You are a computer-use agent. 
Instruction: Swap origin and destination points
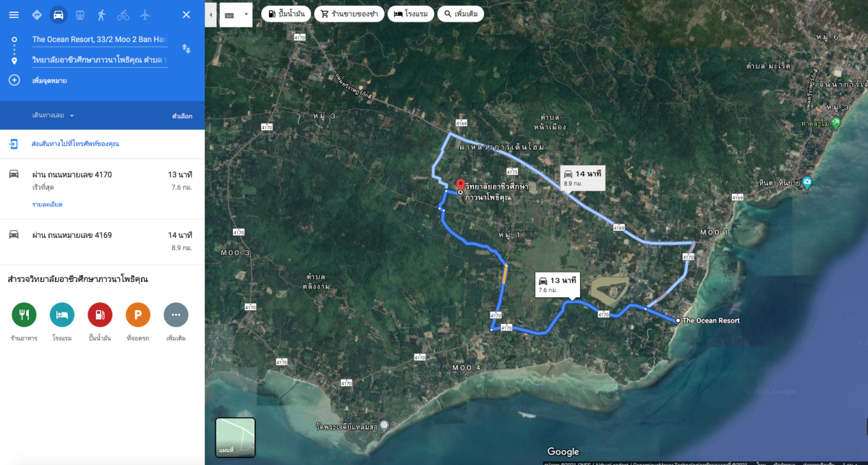[186, 48]
